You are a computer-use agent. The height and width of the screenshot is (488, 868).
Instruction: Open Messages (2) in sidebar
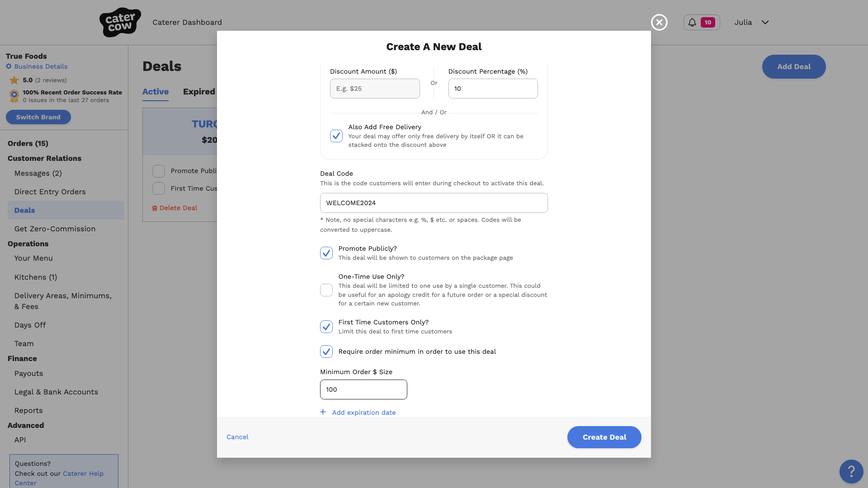(x=38, y=174)
